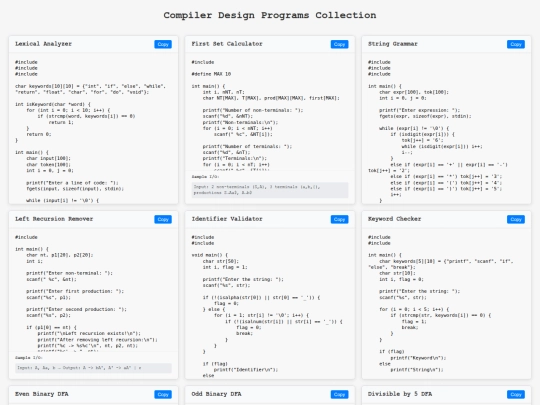Click 'printf("String\n");' line
Screen dimensions: 540x405
click(x=417, y=370)
